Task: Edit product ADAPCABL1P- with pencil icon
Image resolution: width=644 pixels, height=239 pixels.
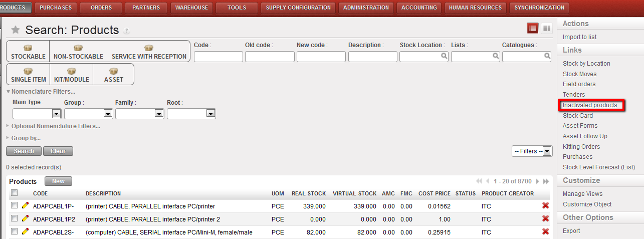Action: point(26,205)
